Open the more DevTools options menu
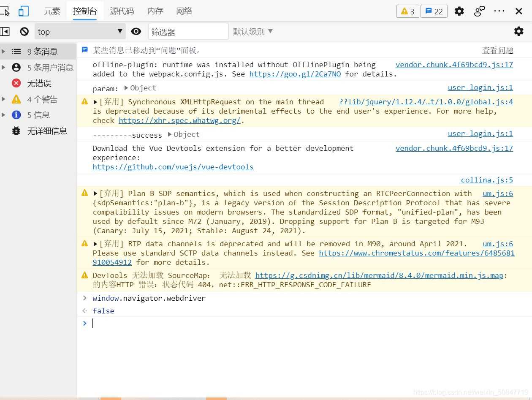Image resolution: width=532 pixels, height=400 pixels. (499, 11)
